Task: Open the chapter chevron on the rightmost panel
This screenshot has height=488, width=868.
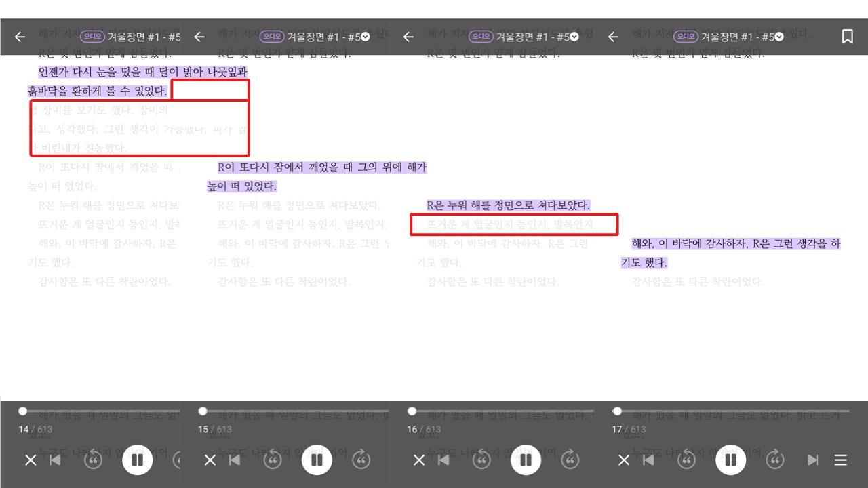Action: (x=778, y=37)
